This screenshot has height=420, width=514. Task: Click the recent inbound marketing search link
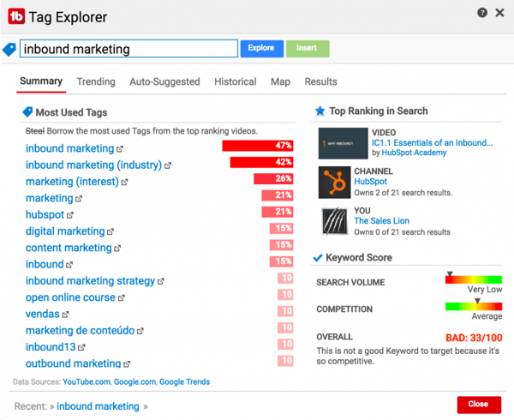click(98, 406)
